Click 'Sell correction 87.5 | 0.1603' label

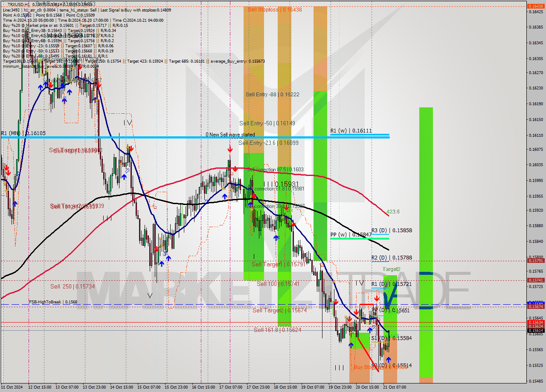pyautogui.click(x=275, y=170)
